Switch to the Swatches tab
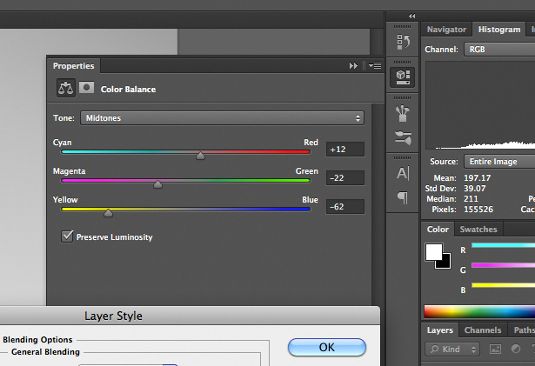Image resolution: width=535 pixels, height=366 pixels. coord(478,229)
